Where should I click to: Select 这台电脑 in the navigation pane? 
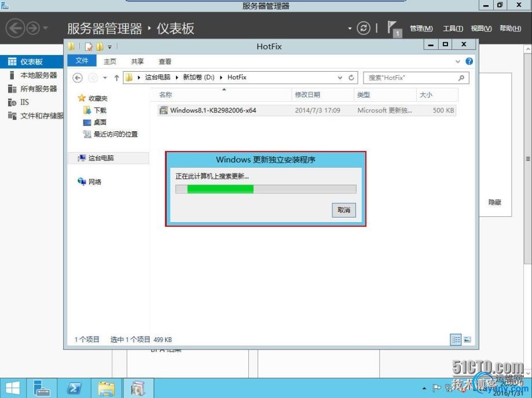[x=109, y=158]
